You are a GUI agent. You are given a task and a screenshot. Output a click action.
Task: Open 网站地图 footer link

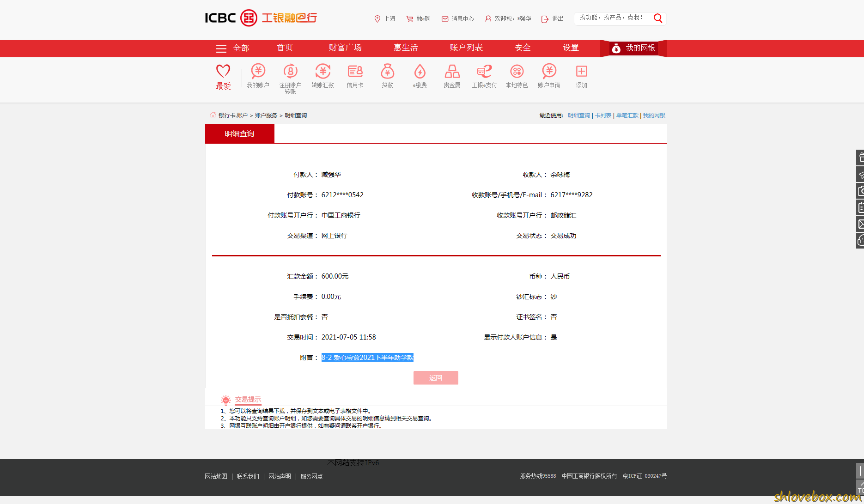216,476
